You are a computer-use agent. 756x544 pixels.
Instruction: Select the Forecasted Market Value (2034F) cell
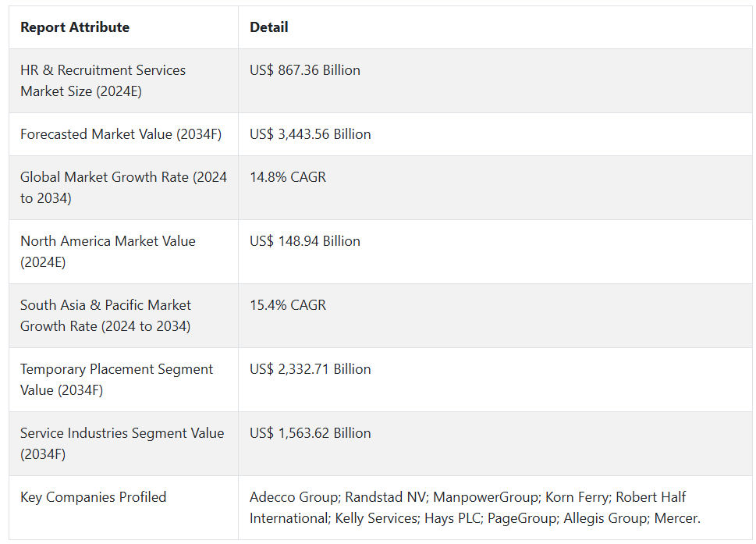point(121,134)
